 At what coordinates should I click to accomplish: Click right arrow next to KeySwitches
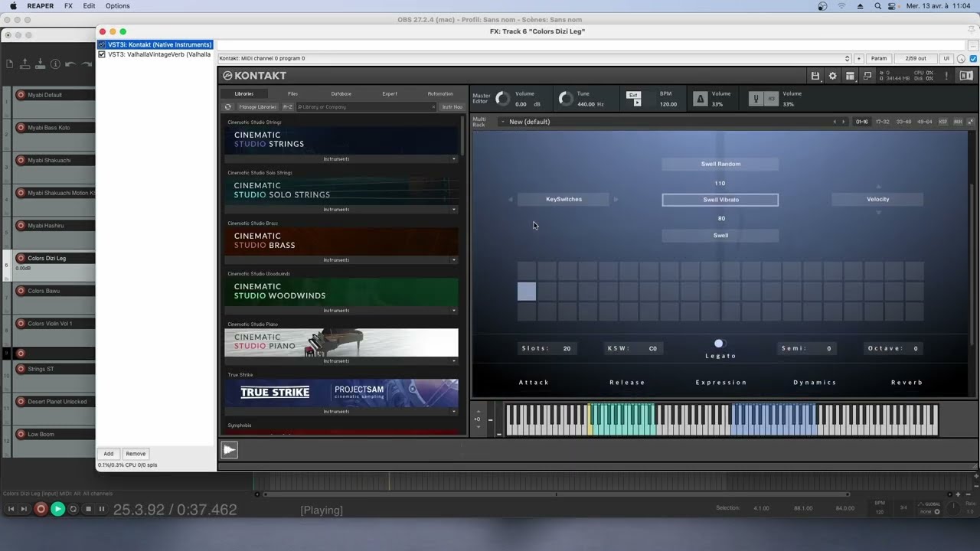[616, 200]
